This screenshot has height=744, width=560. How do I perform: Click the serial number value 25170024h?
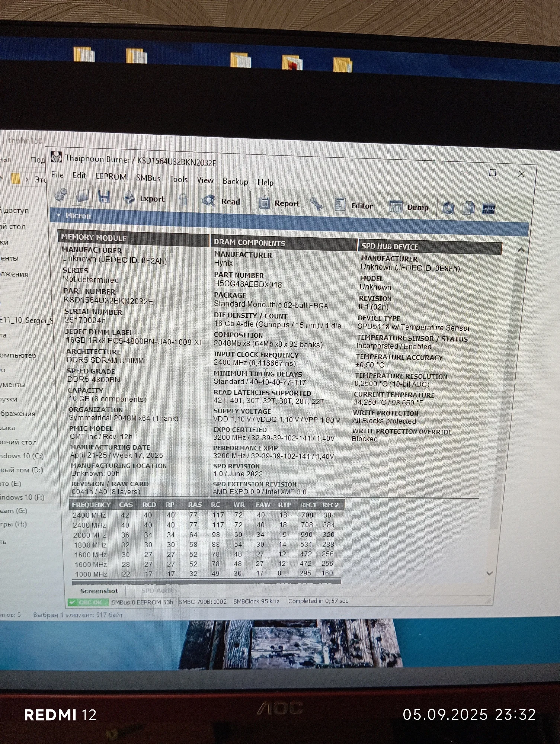[85, 320]
